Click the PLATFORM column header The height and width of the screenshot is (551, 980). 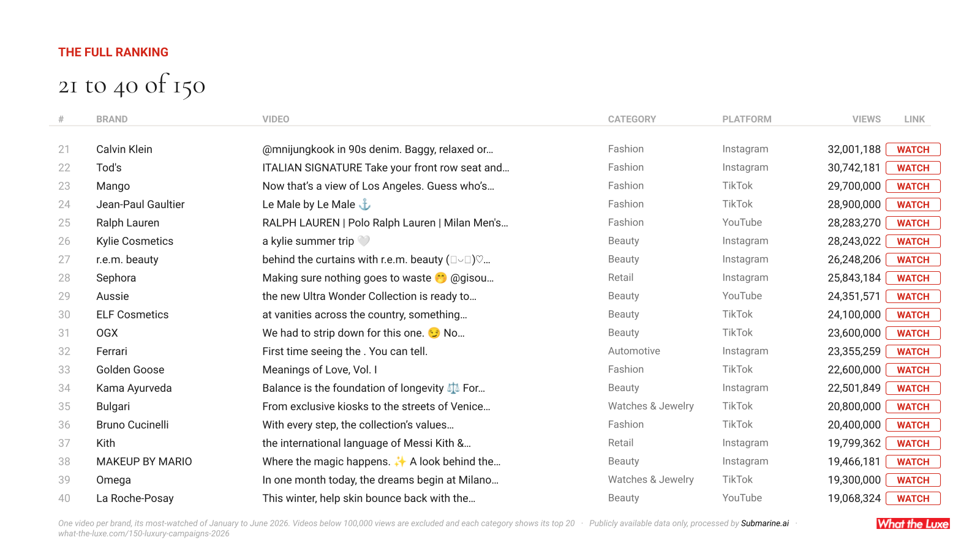coord(747,119)
